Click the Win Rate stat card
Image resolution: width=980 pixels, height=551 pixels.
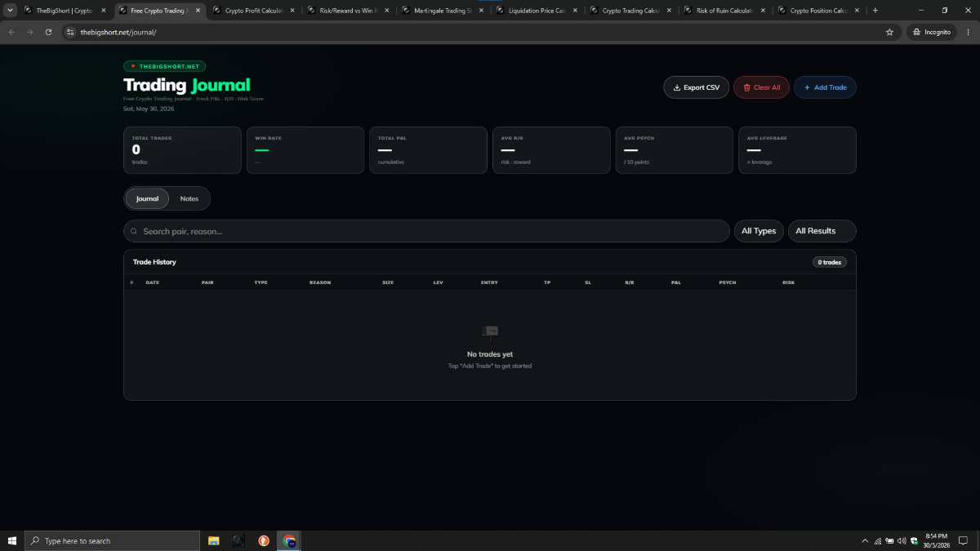click(305, 150)
